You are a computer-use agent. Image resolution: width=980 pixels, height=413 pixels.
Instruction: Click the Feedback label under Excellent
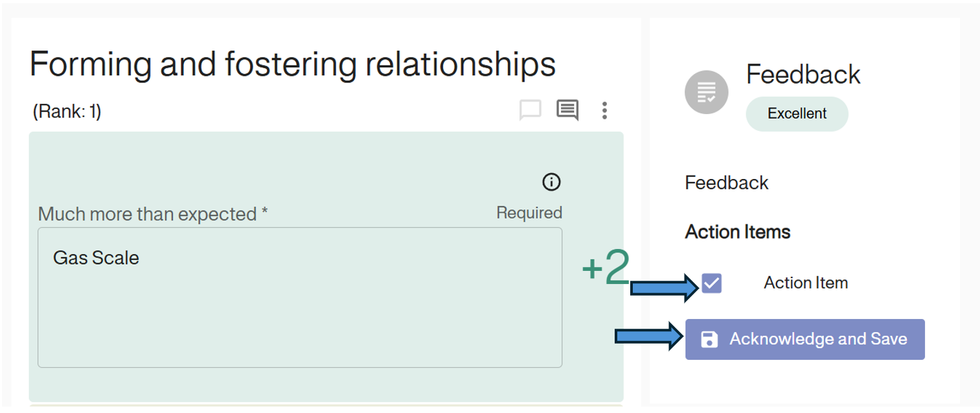pyautogui.click(x=726, y=183)
